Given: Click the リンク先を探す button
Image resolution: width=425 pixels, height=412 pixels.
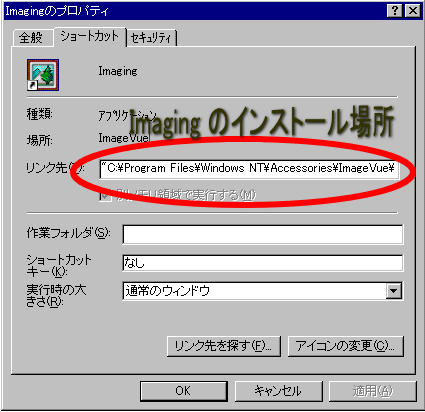Looking at the screenshot, I should (224, 346).
